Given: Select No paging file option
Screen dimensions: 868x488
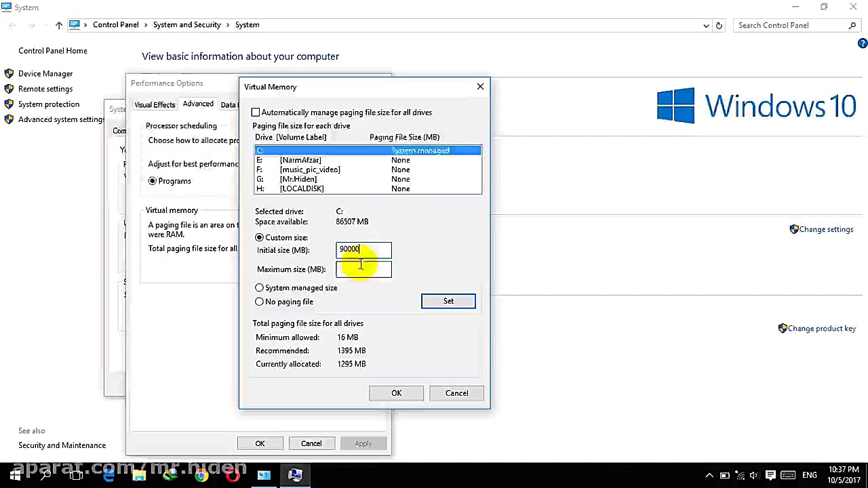Looking at the screenshot, I should point(259,302).
